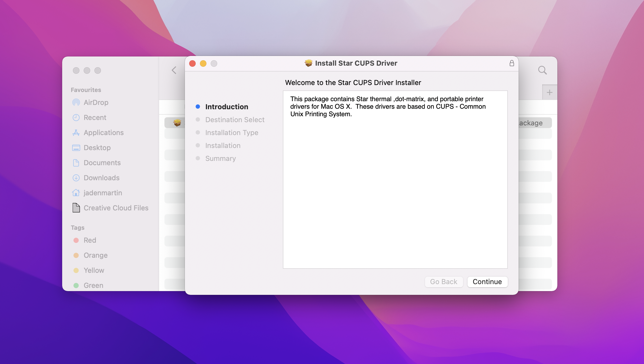
Task: Select the Introduction step radio marker
Action: click(198, 107)
